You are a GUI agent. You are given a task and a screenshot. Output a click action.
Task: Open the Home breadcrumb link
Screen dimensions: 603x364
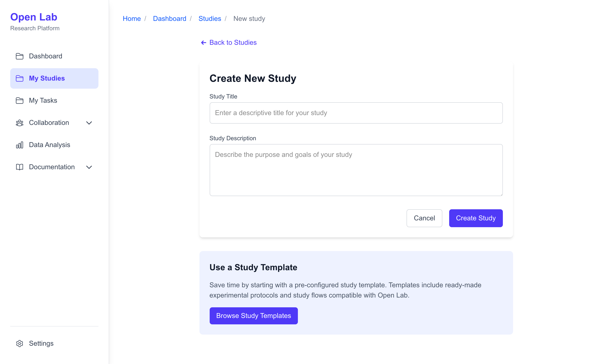tap(132, 18)
